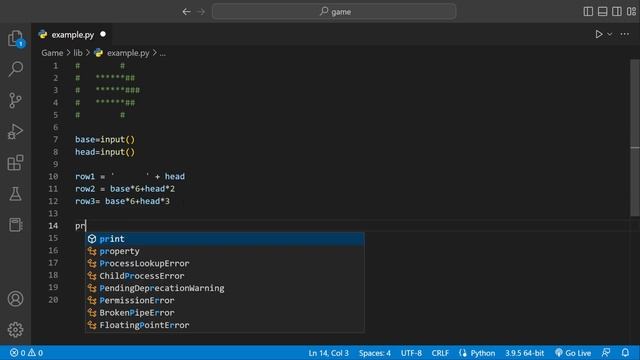640x360 pixels.
Task: Select property suggestion
Action: [x=224, y=251]
